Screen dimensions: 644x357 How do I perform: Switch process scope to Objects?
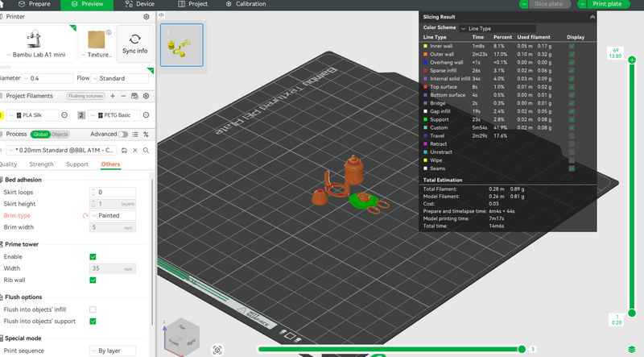coord(60,135)
